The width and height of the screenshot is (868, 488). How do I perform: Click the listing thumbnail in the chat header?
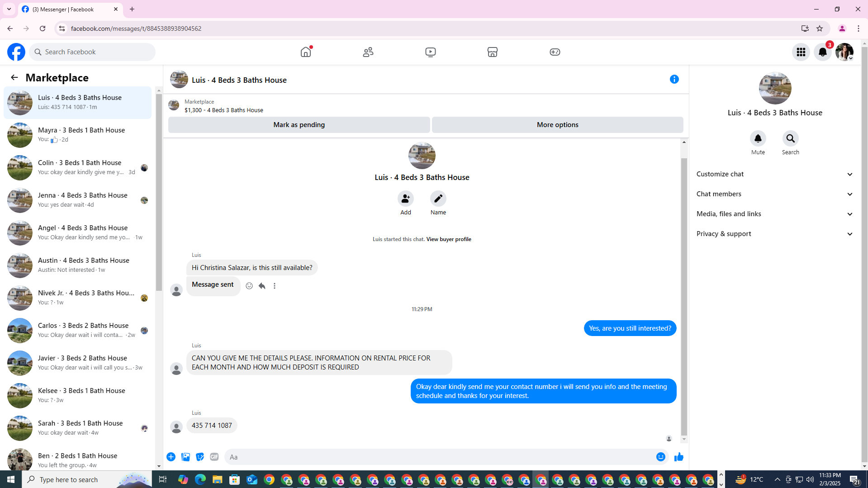pos(179,79)
